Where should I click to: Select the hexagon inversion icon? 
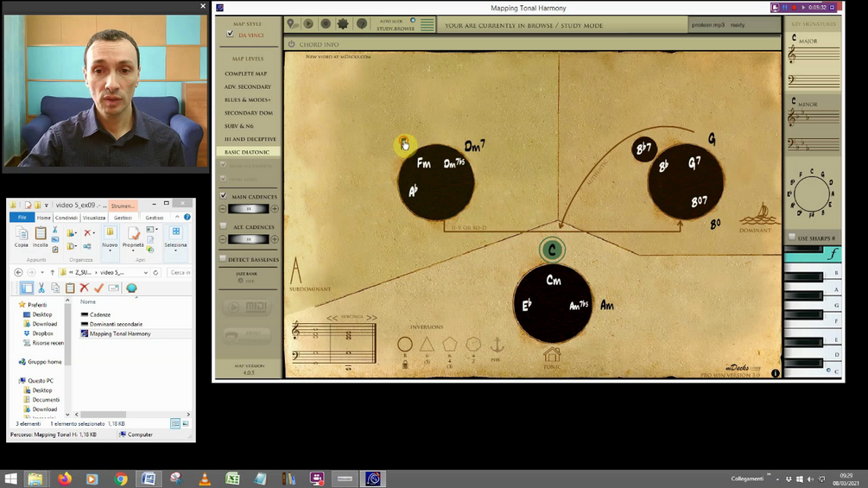click(473, 345)
